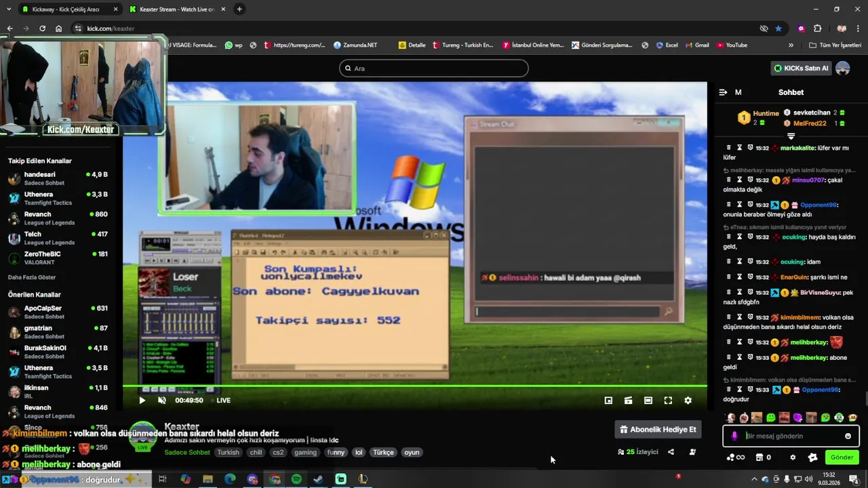Screen dimensions: 868x488
Task: Open a new browser tab
Action: [x=239, y=9]
